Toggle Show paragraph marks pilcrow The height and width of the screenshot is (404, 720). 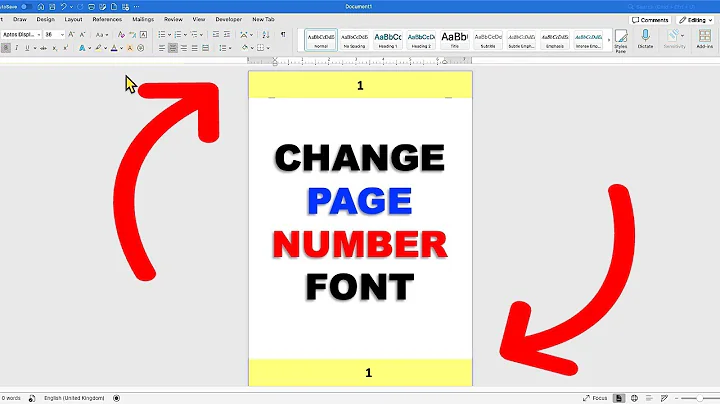click(283, 34)
